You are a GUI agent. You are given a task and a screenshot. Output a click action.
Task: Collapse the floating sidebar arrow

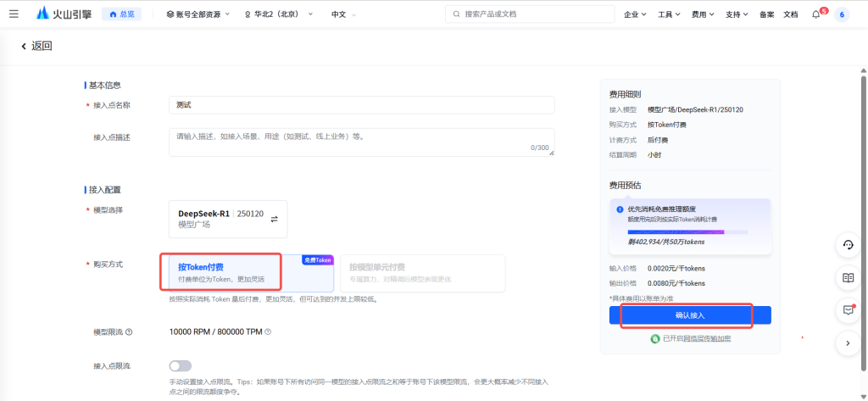[x=848, y=343]
